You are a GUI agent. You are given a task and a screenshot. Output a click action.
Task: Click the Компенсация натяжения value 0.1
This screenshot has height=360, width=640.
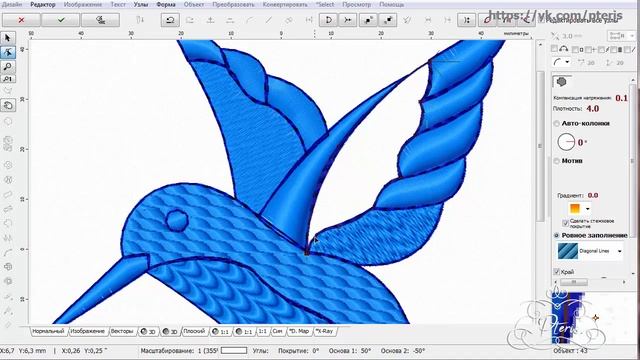pos(621,98)
